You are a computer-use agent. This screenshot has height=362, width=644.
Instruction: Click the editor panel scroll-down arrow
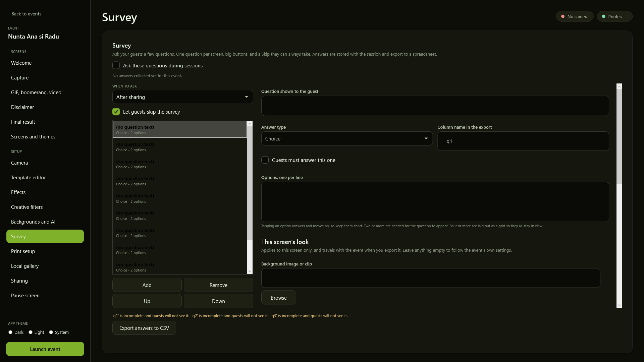619,305
